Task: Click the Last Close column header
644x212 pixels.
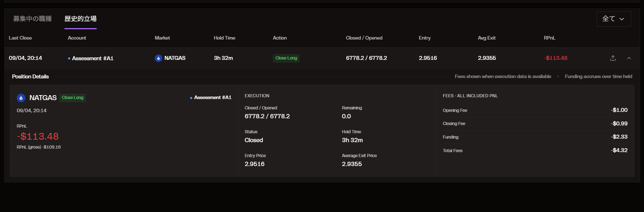Action: pyautogui.click(x=20, y=38)
